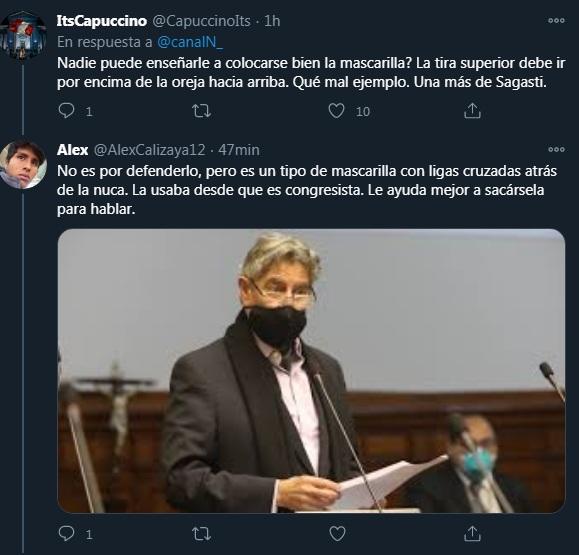The width and height of the screenshot is (579, 555).
Task: Open the 47min timestamp
Action: tap(239, 150)
